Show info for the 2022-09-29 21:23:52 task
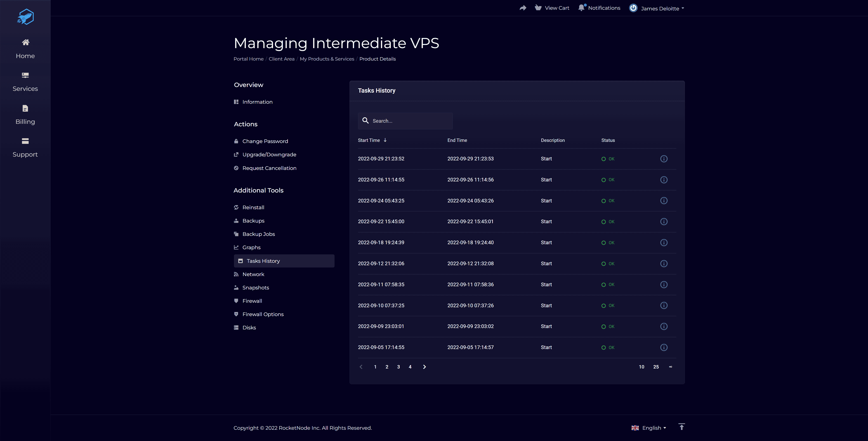The width and height of the screenshot is (868, 441). 663,159
